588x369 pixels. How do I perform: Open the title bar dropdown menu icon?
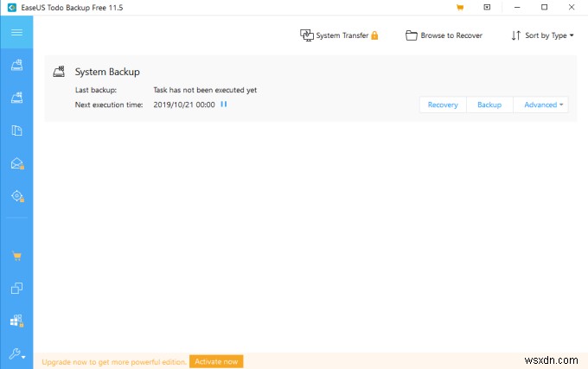(x=487, y=7)
